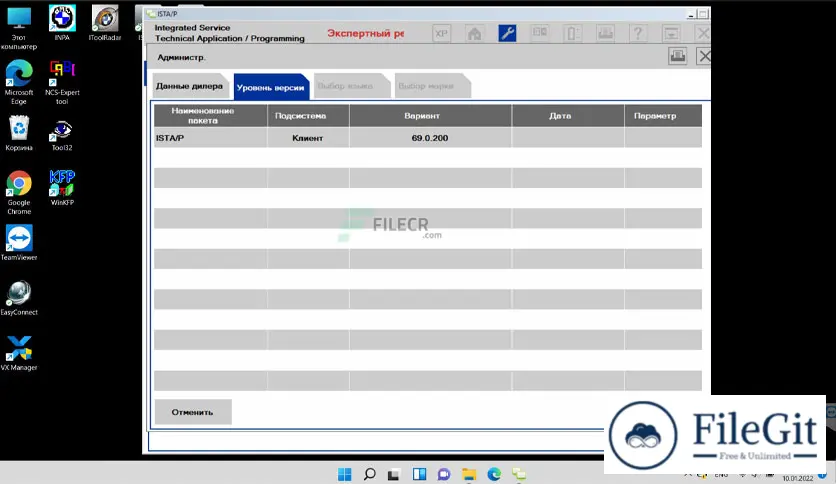Launch Microsoft Edge from desktop

(19, 82)
